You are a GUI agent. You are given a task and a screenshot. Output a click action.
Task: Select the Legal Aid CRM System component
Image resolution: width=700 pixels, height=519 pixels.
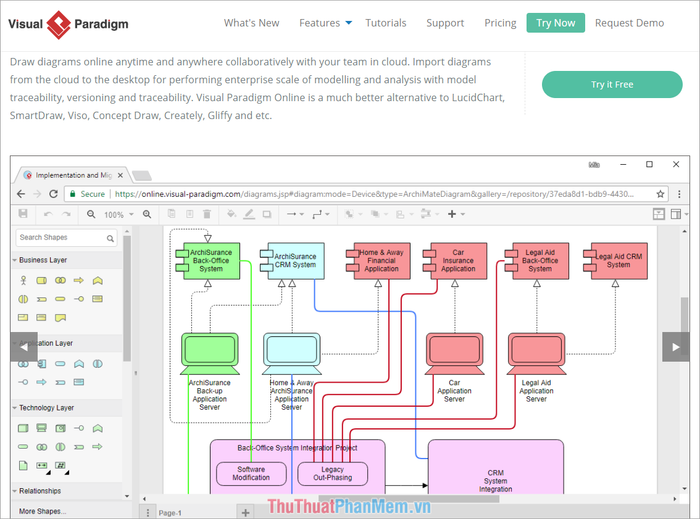point(616,261)
